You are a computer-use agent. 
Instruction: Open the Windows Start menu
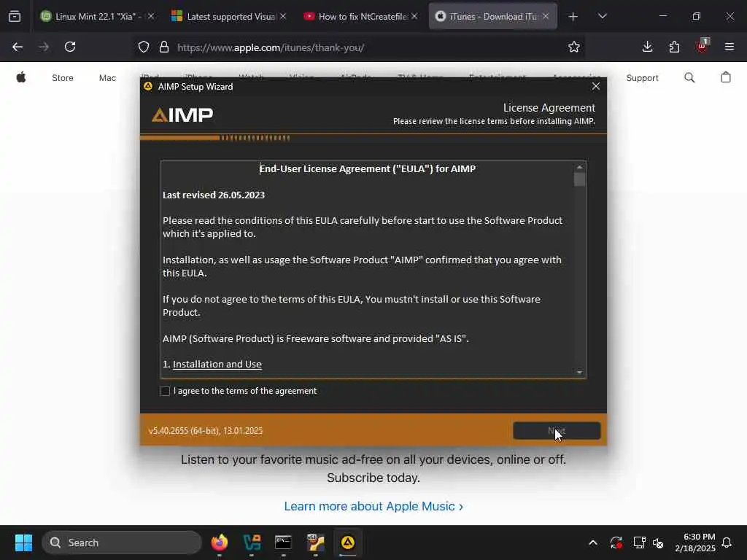coord(23,542)
